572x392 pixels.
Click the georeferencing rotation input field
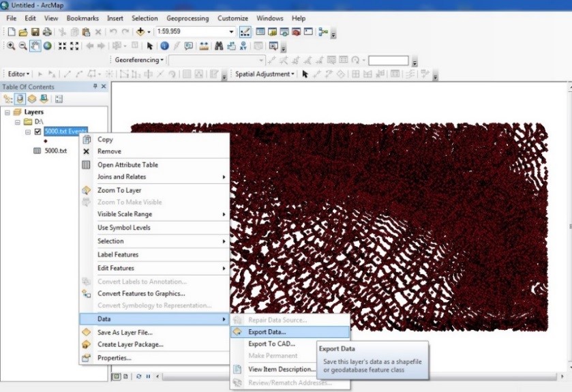click(x=388, y=60)
